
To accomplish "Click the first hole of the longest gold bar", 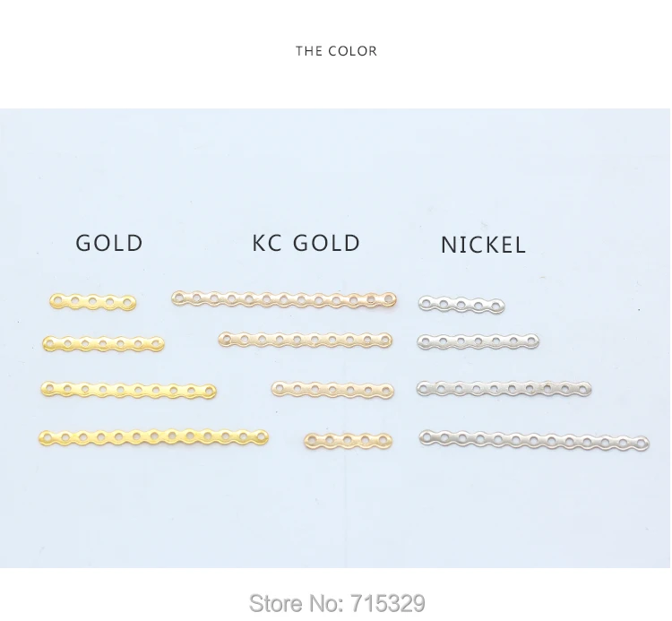I will pyautogui.click(x=47, y=437).
